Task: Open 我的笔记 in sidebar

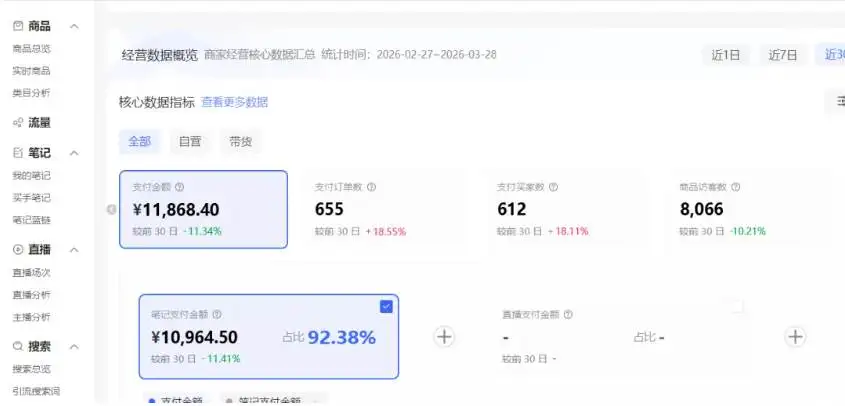Action: 31,176
